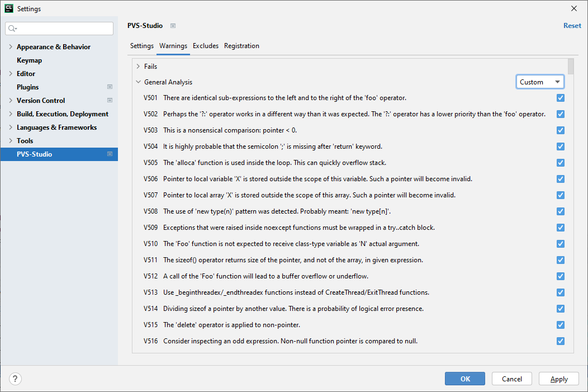Viewport: 588px width, 392px height.
Task: Select the V512 buffer overflow description
Action: click(265, 276)
